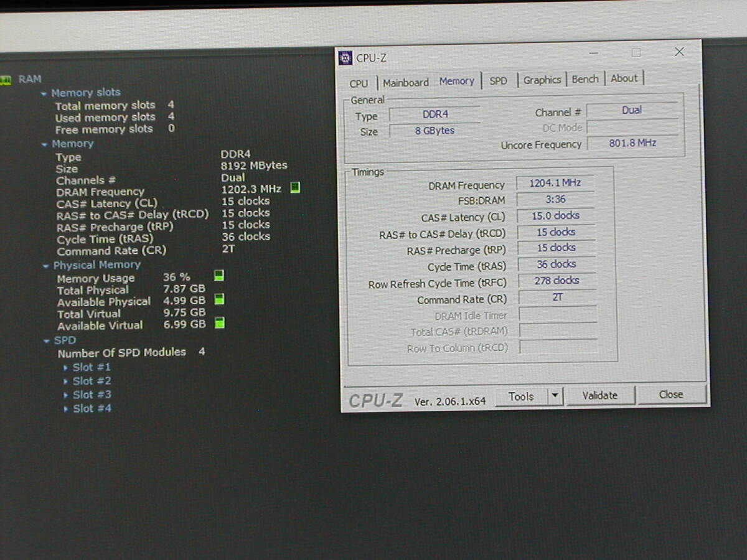The height and width of the screenshot is (560, 747).
Task: Click the '8192 MBytes' size value in Speccy
Action: pos(254,166)
